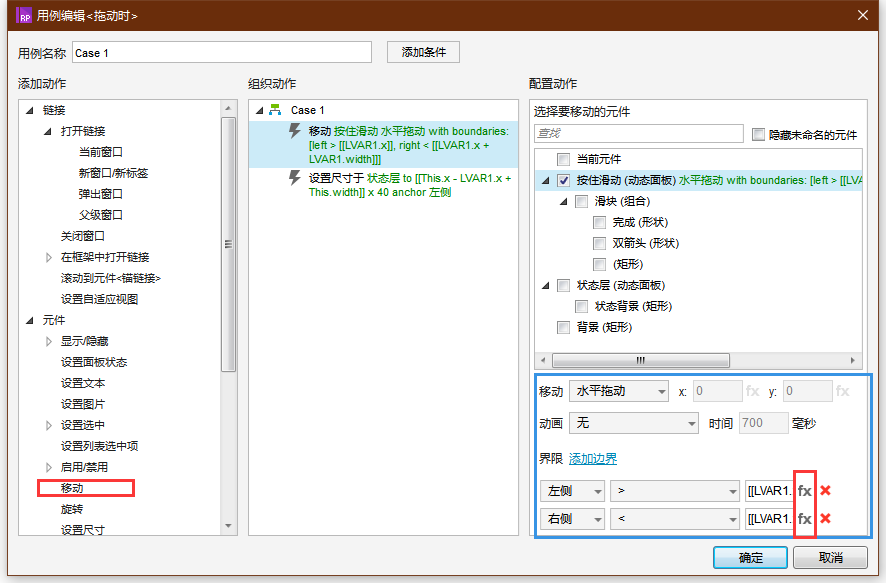This screenshot has width=886, height=583.
Task: Delete the 左侧 boundary with its red X
Action: tap(826, 490)
